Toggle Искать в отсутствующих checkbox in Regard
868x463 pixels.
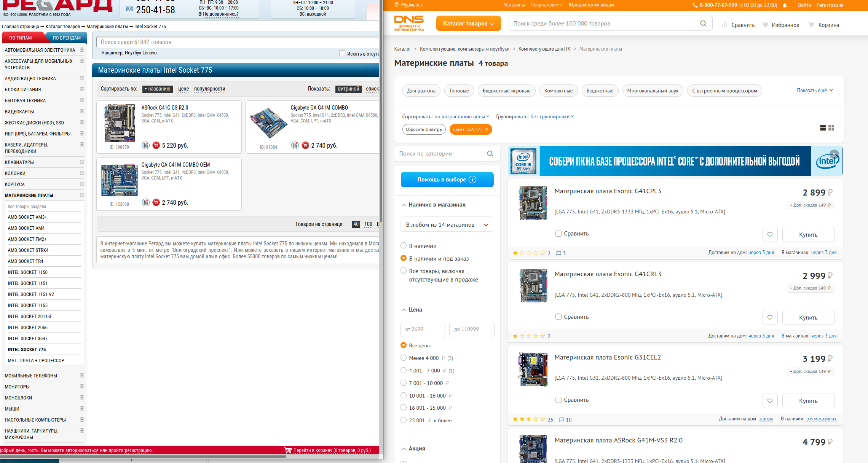click(x=342, y=54)
